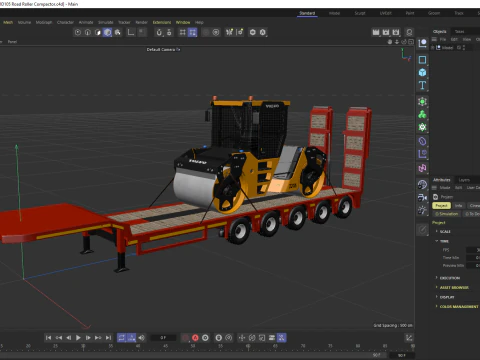The image size is (480, 360).
Task: Toggle the highlighted icon ending the timeline toolbar
Action: pos(282,338)
